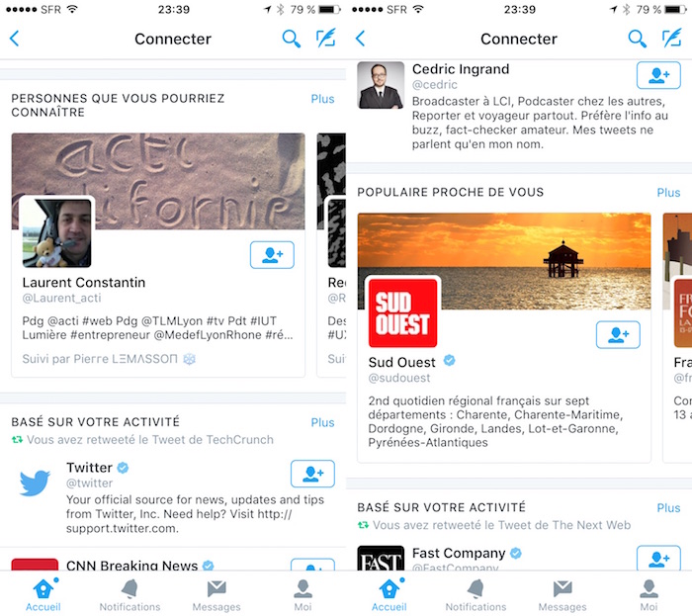This screenshot has height=616, width=692.
Task: Open Notifications tab in left screen
Action: (130, 595)
